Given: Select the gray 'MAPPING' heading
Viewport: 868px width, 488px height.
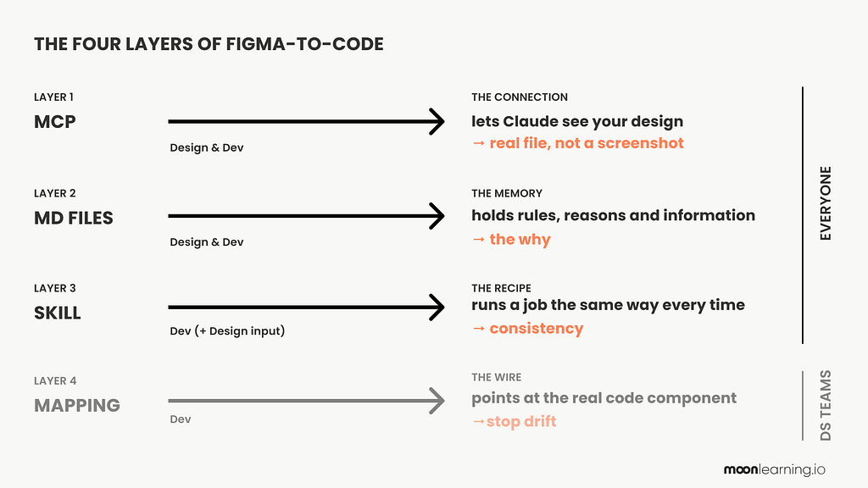Looking at the screenshot, I should pos(77,406).
